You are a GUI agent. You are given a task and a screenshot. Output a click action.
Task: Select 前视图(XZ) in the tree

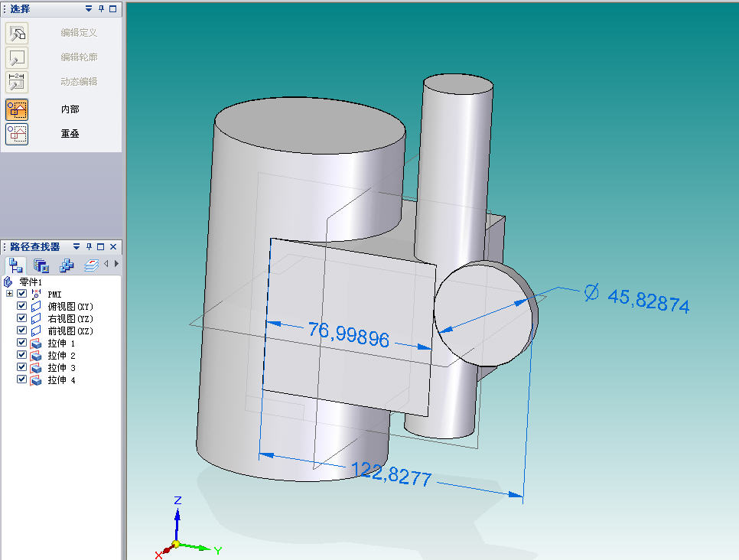coord(70,331)
